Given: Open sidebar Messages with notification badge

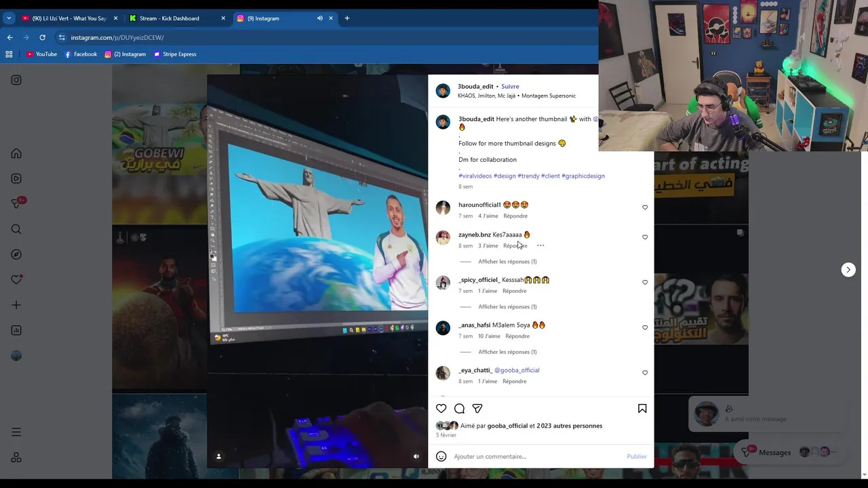Looking at the screenshot, I should 18,203.
